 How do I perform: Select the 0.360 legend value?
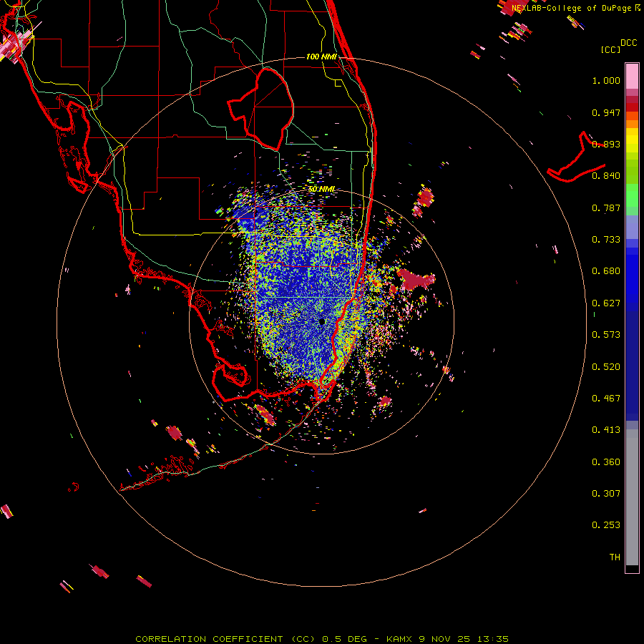606,462
